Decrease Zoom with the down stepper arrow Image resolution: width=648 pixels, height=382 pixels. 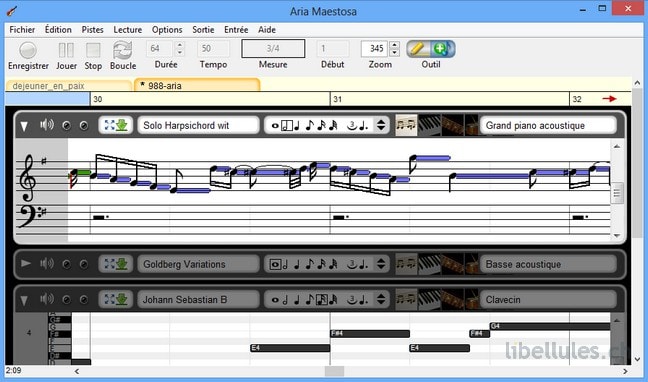pyautogui.click(x=395, y=53)
